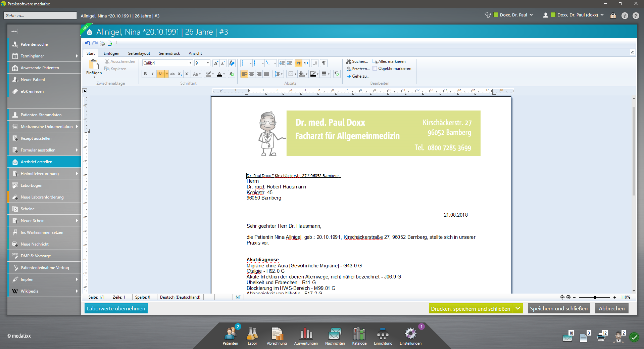Open dropdown arrow beside Drucken, speichern und schließen
Viewport: 644px width, 349px height.
518,309
